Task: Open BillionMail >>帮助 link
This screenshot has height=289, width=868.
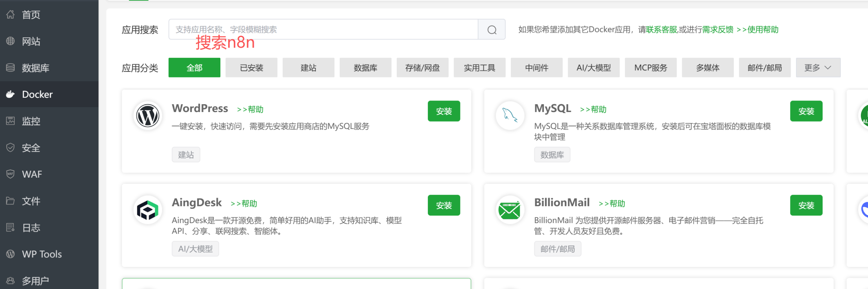Action: [x=612, y=203]
